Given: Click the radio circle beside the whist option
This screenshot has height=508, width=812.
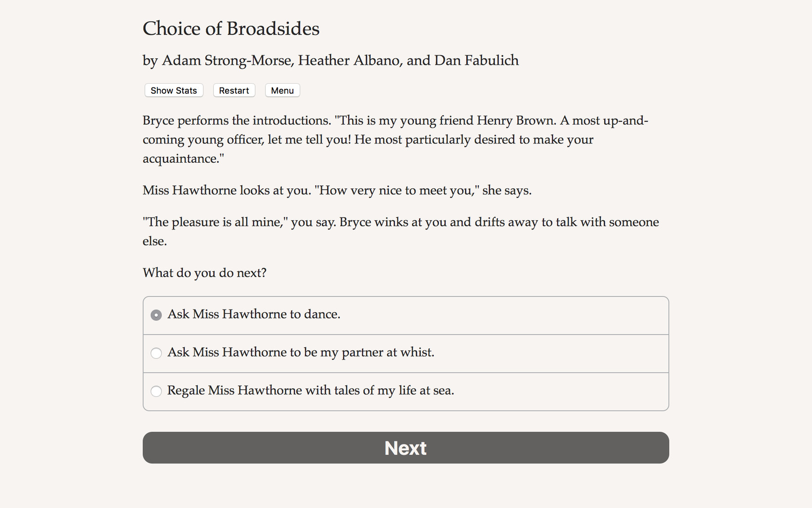Looking at the screenshot, I should pos(156,353).
